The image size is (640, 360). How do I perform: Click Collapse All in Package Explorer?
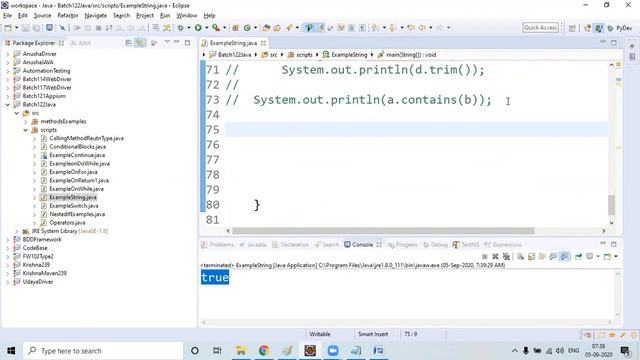tap(129, 43)
